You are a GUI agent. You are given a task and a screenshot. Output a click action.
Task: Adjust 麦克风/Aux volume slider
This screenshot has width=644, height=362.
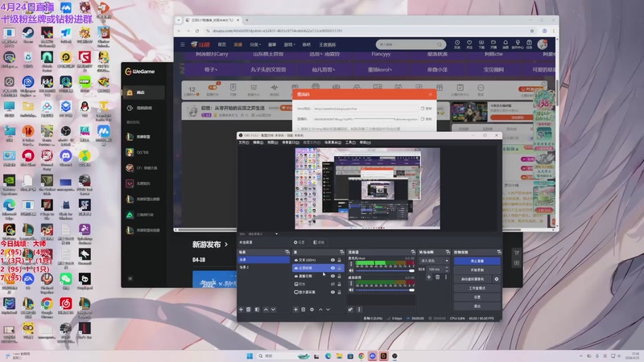pyautogui.click(x=385, y=271)
